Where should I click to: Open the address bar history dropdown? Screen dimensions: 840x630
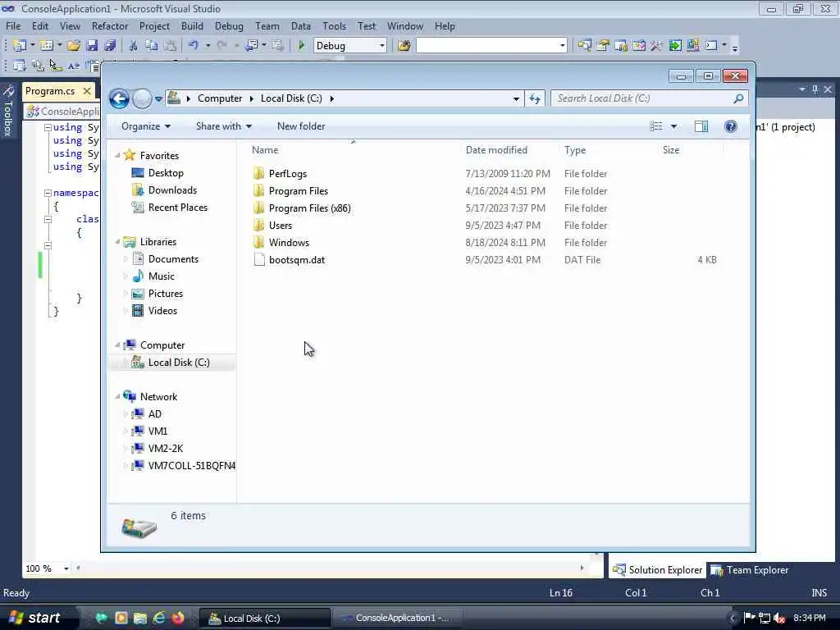tap(516, 98)
